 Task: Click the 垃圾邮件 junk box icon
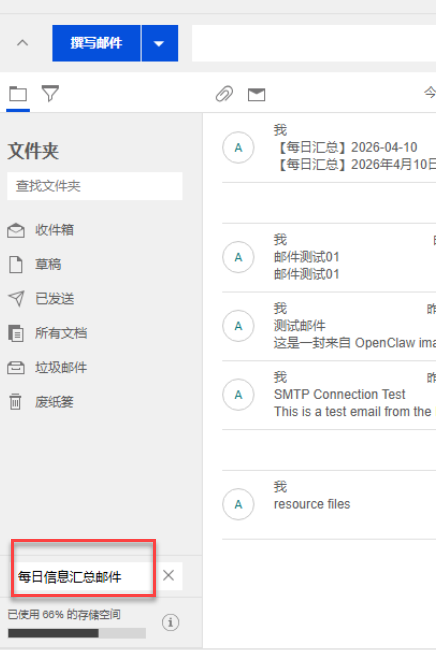16,368
